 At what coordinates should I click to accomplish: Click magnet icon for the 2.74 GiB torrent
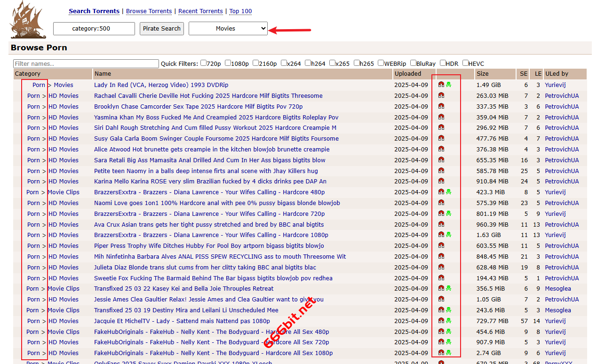441,353
